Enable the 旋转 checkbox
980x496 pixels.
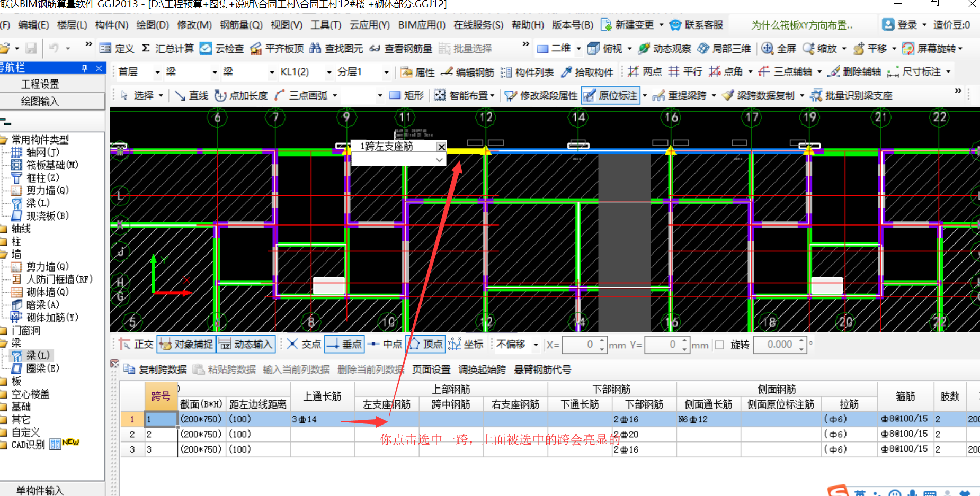(719, 345)
